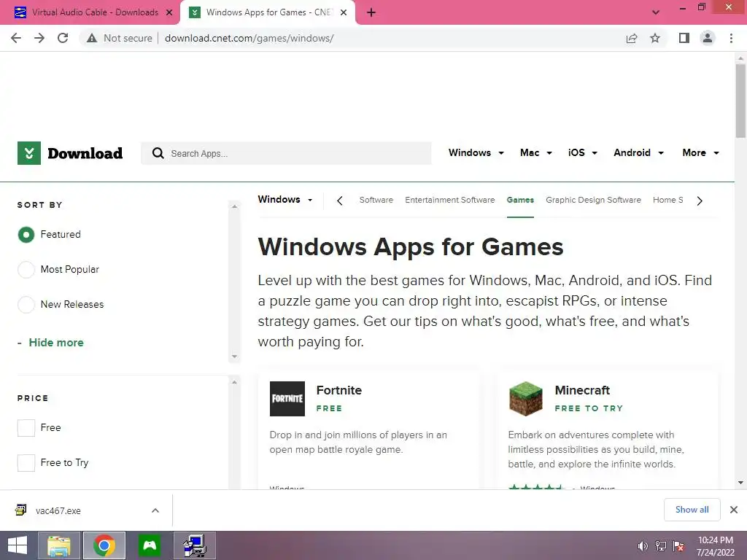747x560 pixels.
Task: Click the Sort By panel scroll-up arrow
Action: pos(234,206)
